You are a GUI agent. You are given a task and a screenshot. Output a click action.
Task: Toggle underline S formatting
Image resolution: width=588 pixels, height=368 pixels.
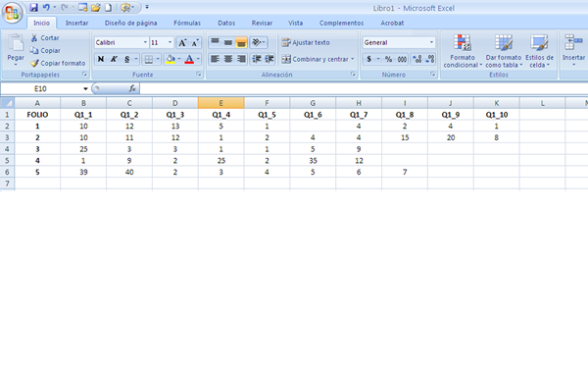click(x=127, y=59)
